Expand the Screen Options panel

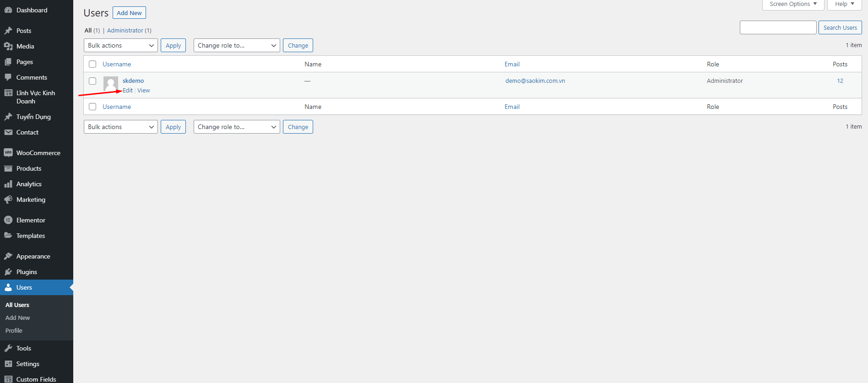793,4
